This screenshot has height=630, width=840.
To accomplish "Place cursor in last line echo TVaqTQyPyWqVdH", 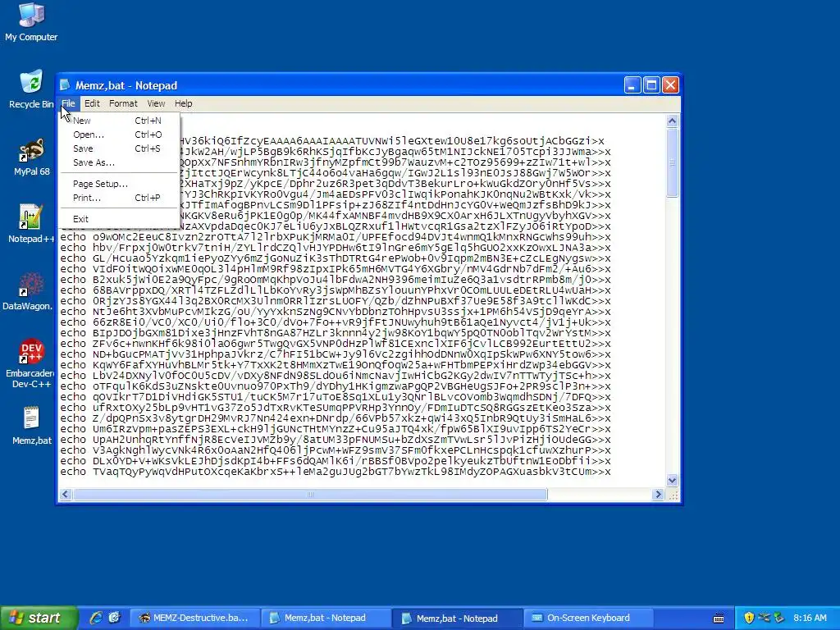I will [335, 472].
